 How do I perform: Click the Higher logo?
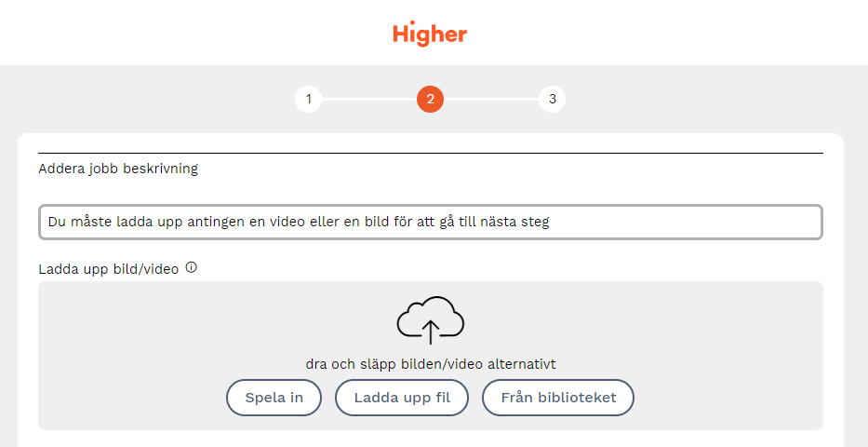(430, 34)
